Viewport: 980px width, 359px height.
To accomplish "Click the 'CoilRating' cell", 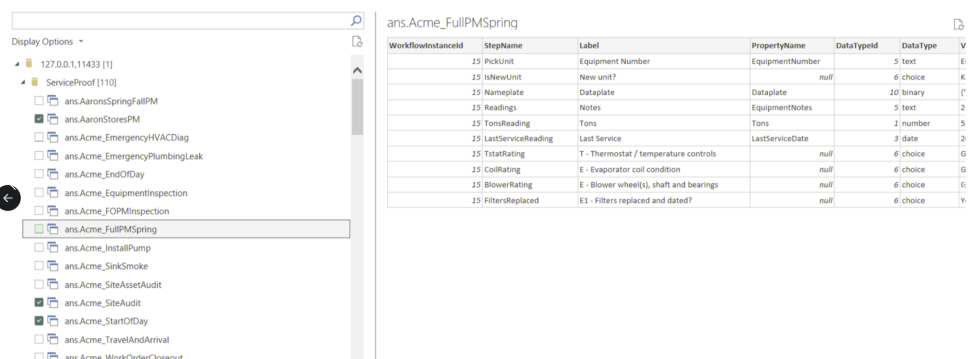I will (530, 169).
